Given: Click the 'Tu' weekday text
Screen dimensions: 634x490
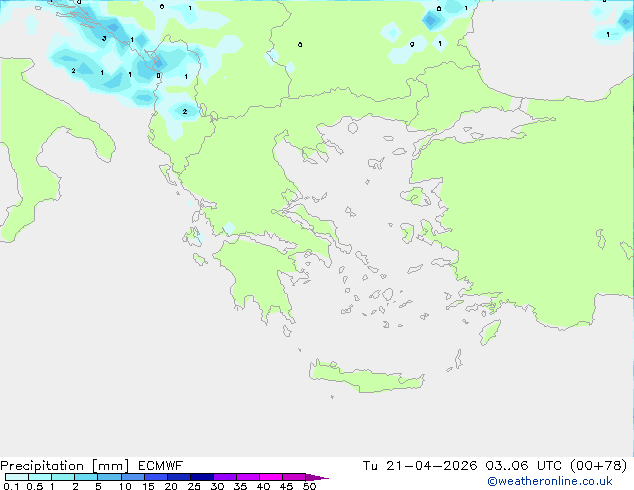Looking at the screenshot, I should click(370, 466).
